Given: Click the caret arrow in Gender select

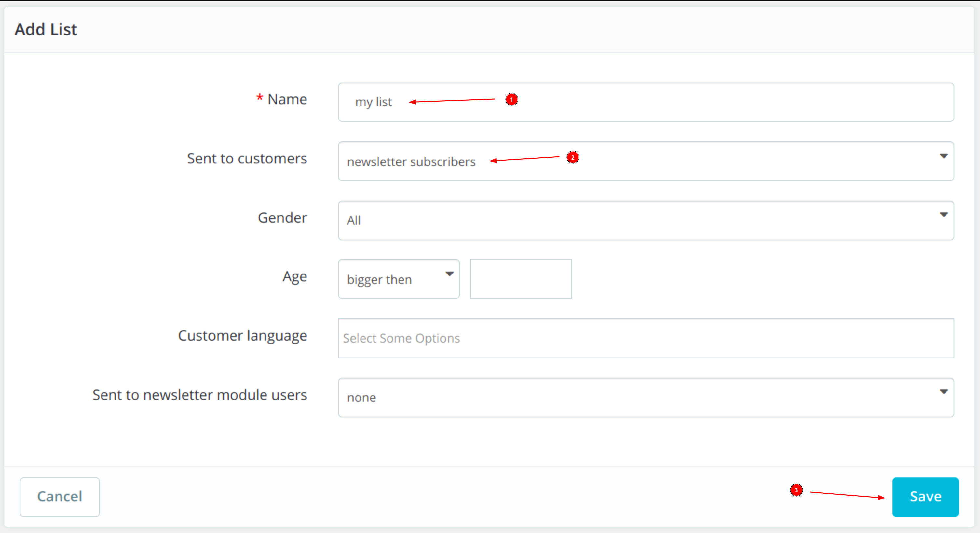Looking at the screenshot, I should click(x=944, y=215).
